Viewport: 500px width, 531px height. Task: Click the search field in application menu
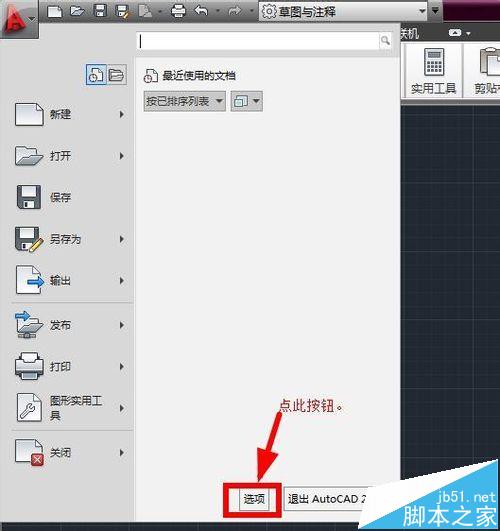259,41
